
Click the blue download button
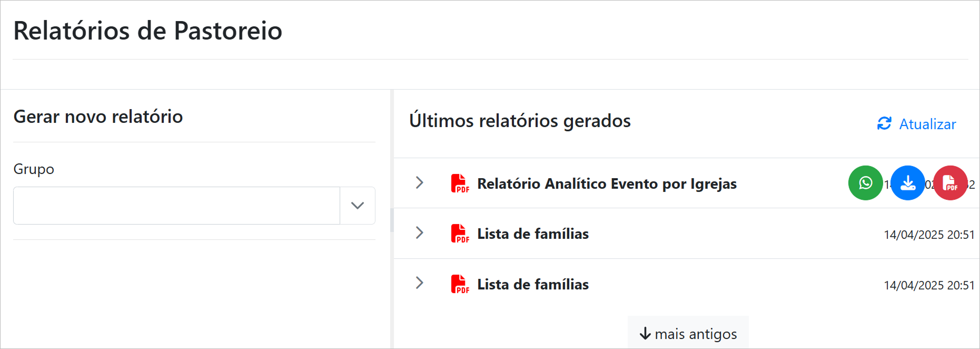[x=908, y=183]
